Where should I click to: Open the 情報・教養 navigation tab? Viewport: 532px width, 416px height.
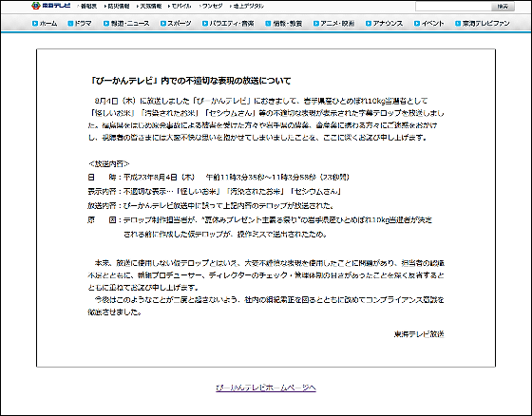tap(284, 24)
